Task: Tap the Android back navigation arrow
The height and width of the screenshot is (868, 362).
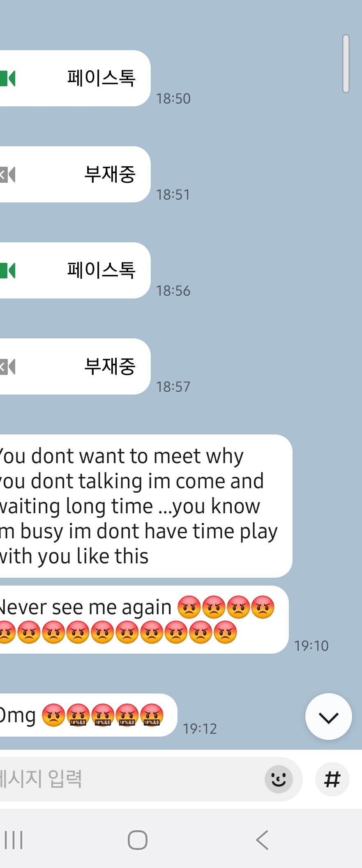Action: click(x=262, y=840)
